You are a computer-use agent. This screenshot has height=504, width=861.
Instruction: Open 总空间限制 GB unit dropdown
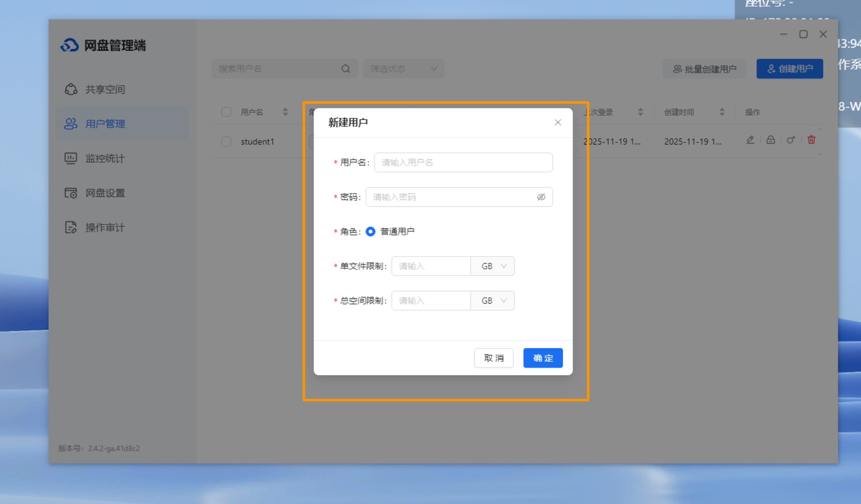pos(492,300)
